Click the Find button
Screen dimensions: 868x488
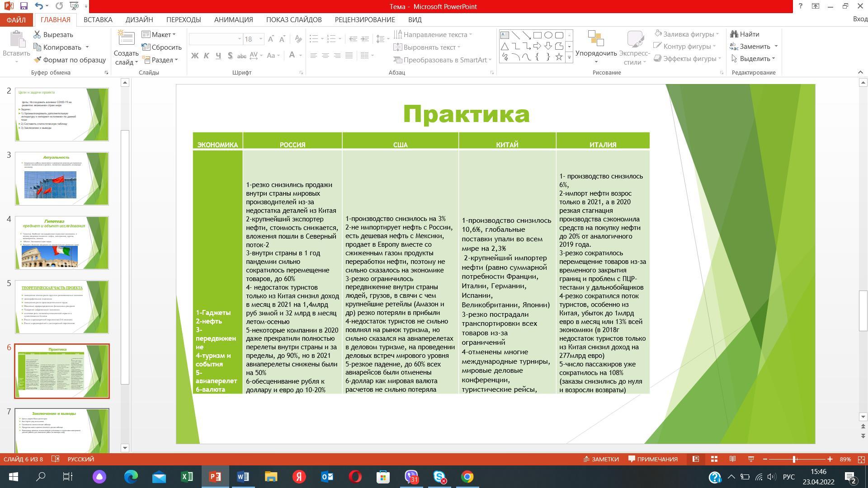(745, 34)
